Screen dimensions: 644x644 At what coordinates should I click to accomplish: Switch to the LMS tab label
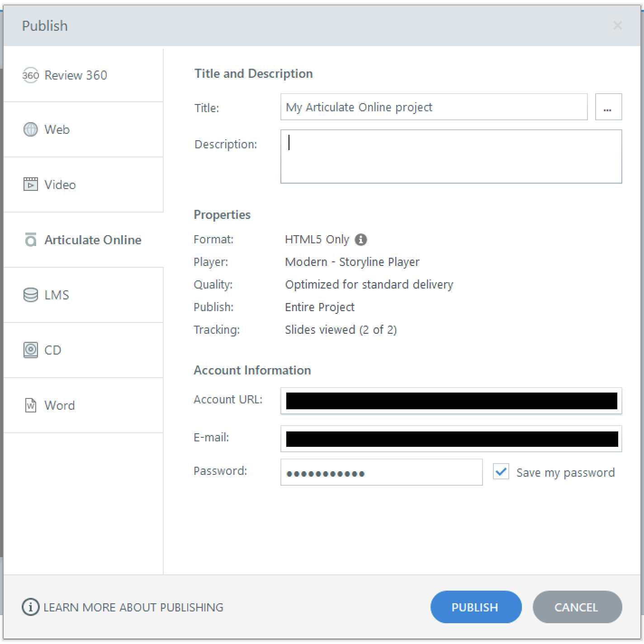click(x=57, y=295)
